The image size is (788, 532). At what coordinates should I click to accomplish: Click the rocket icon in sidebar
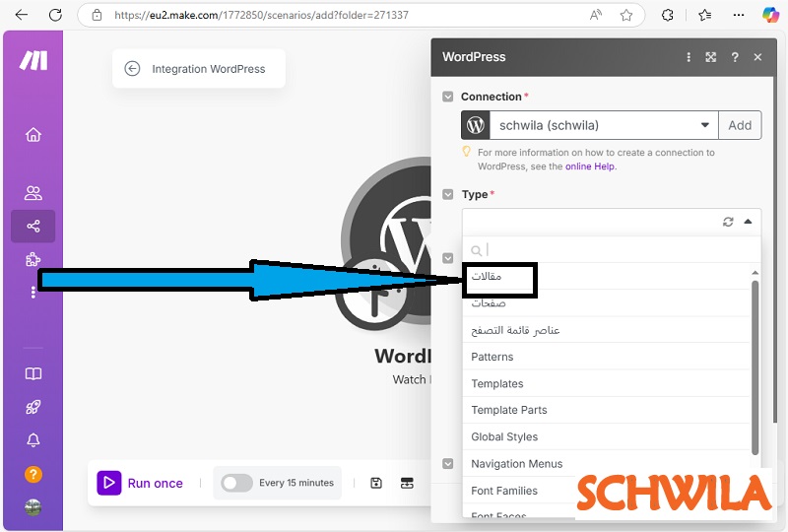pos(33,407)
